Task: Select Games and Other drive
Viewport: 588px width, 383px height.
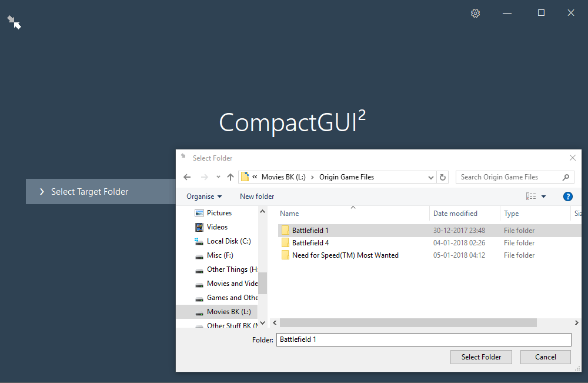Action: [x=232, y=298]
